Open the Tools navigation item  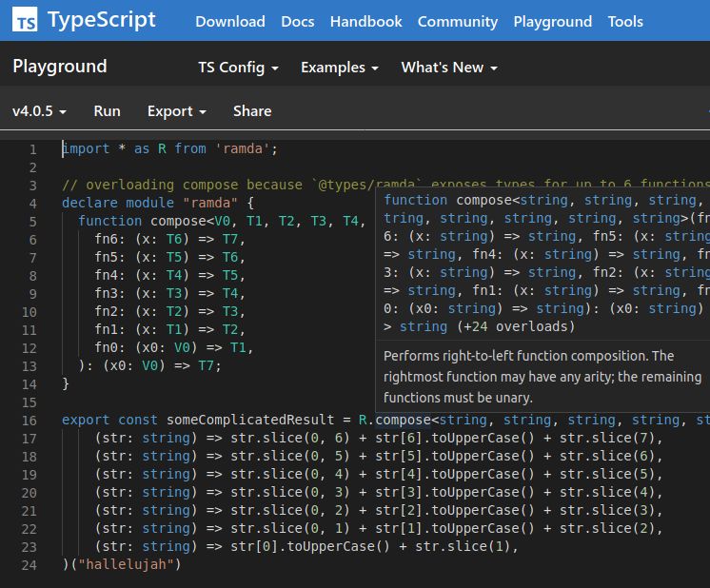tap(625, 21)
